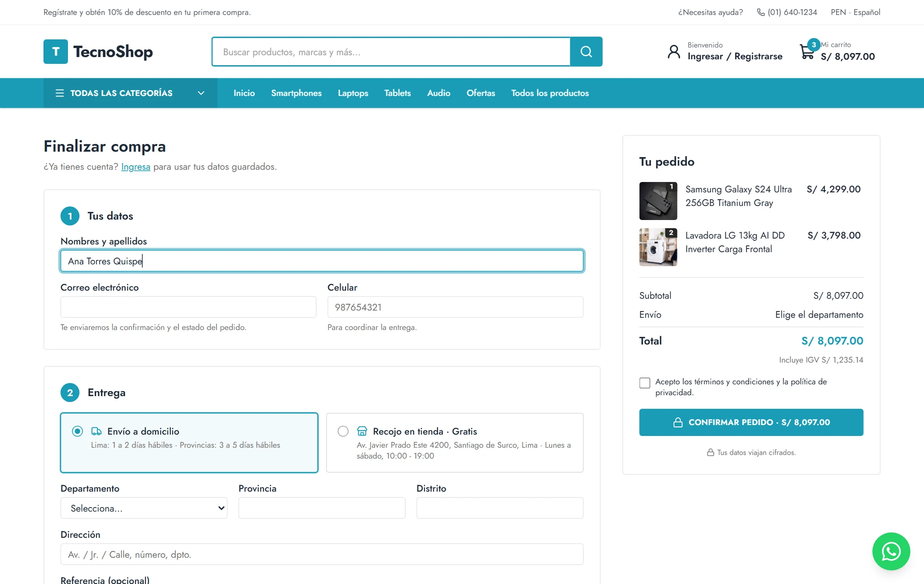924x584 pixels.
Task: Click the phone number (01) 640-1234
Action: pos(792,12)
